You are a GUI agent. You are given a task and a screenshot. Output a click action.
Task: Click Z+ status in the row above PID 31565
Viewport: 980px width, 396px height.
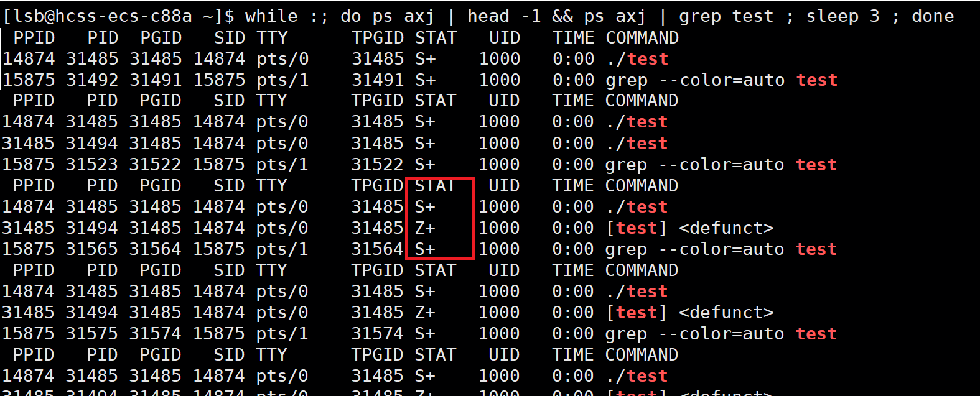[425, 228]
